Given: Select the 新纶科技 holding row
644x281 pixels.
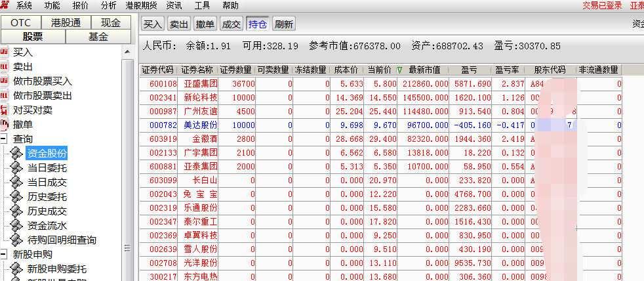Looking at the screenshot, I should pyautogui.click(x=381, y=98).
